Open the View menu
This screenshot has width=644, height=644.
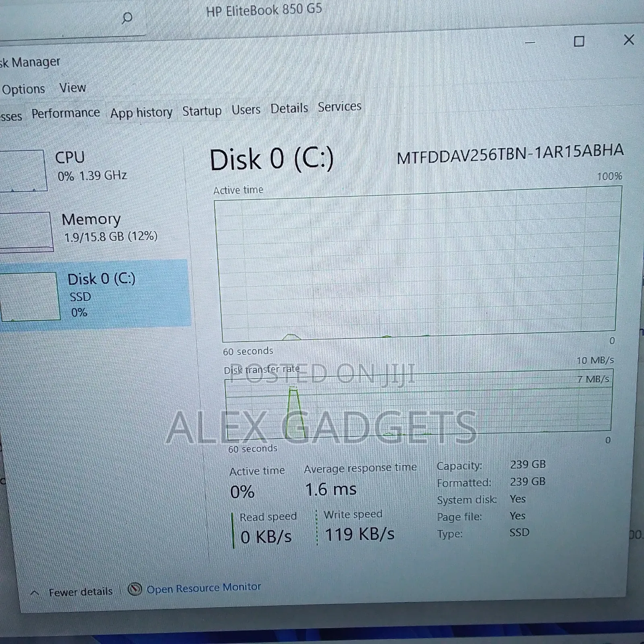pos(72,87)
